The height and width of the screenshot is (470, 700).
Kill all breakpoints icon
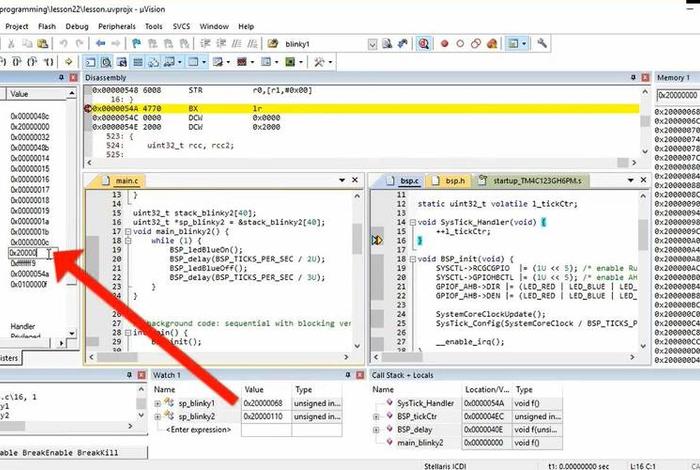point(492,44)
